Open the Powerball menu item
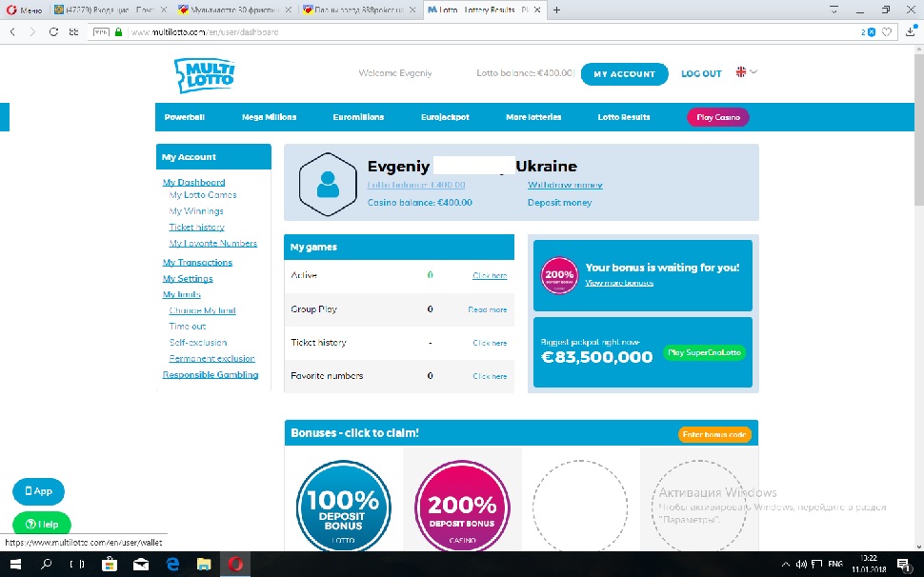The height and width of the screenshot is (577, 924). pos(185,117)
